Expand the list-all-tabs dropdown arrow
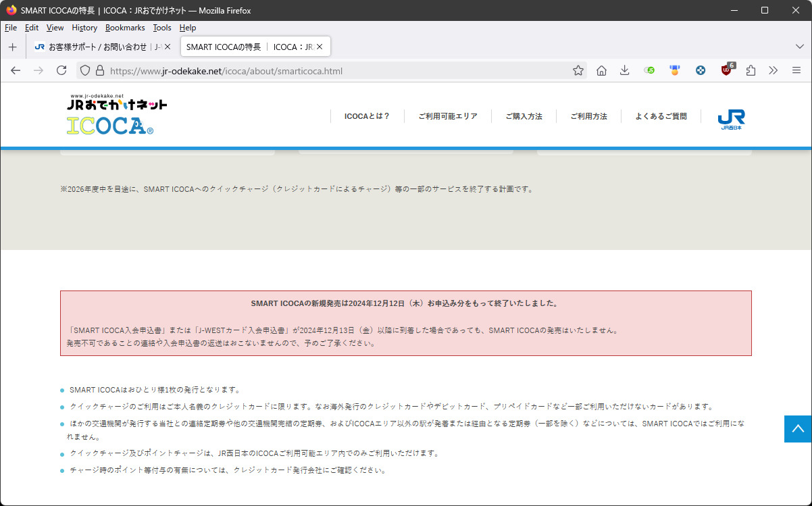812x506 pixels. (x=800, y=47)
